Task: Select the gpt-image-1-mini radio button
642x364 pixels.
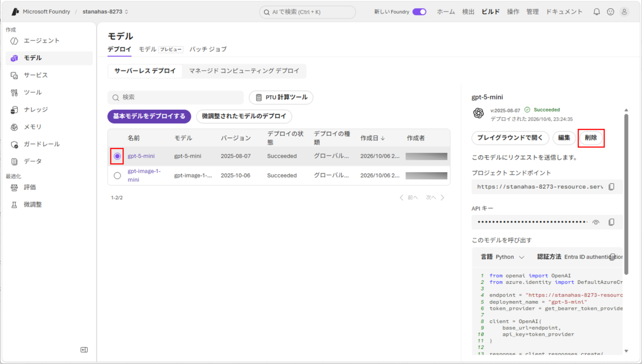Action: tap(117, 176)
